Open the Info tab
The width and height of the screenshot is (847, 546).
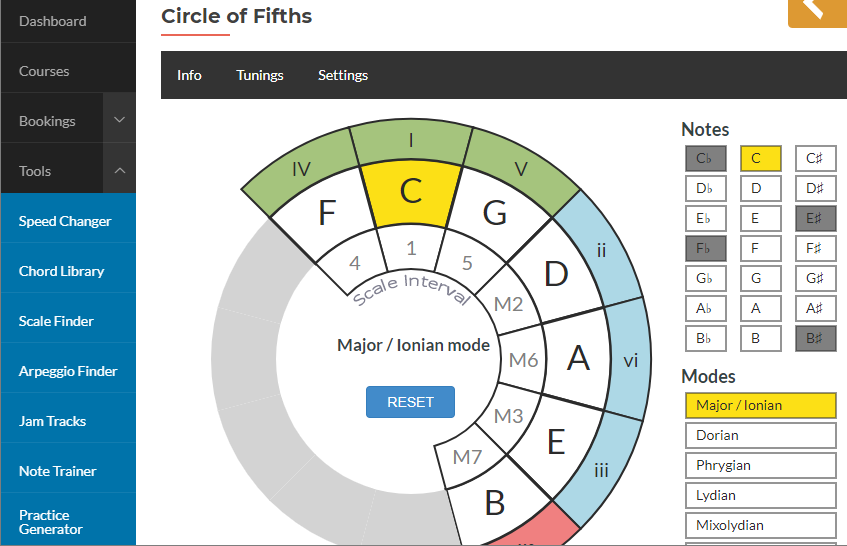[189, 75]
